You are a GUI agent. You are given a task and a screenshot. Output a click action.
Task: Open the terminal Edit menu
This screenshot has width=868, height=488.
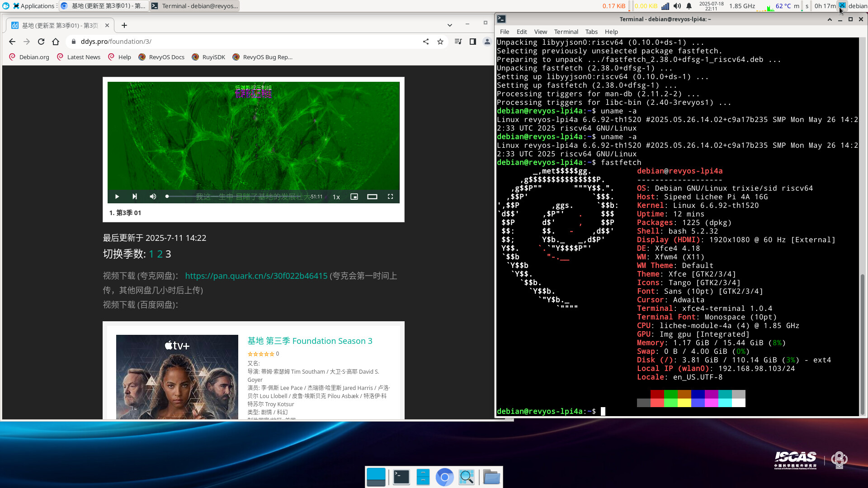tap(522, 32)
